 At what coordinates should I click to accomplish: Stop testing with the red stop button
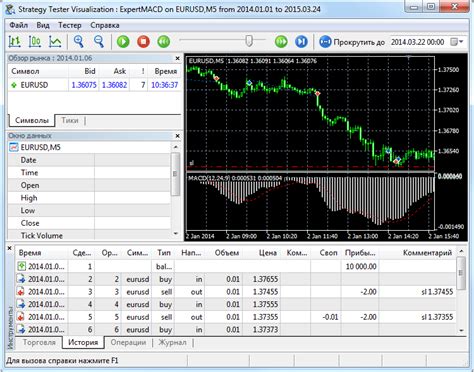[x=143, y=42]
